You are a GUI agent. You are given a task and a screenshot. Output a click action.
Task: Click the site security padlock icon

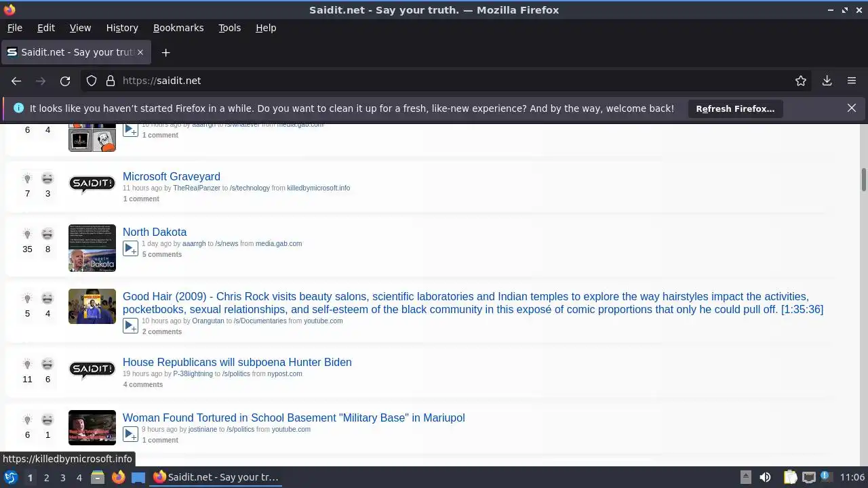tap(111, 81)
